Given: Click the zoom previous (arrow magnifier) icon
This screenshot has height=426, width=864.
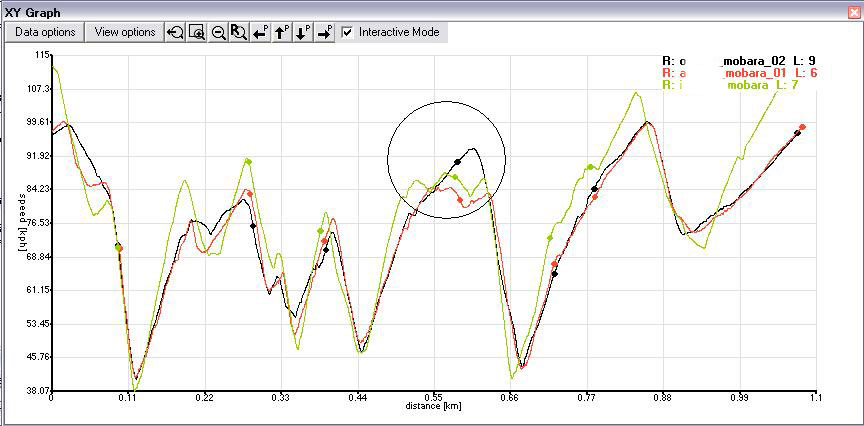Looking at the screenshot, I should tap(176, 33).
